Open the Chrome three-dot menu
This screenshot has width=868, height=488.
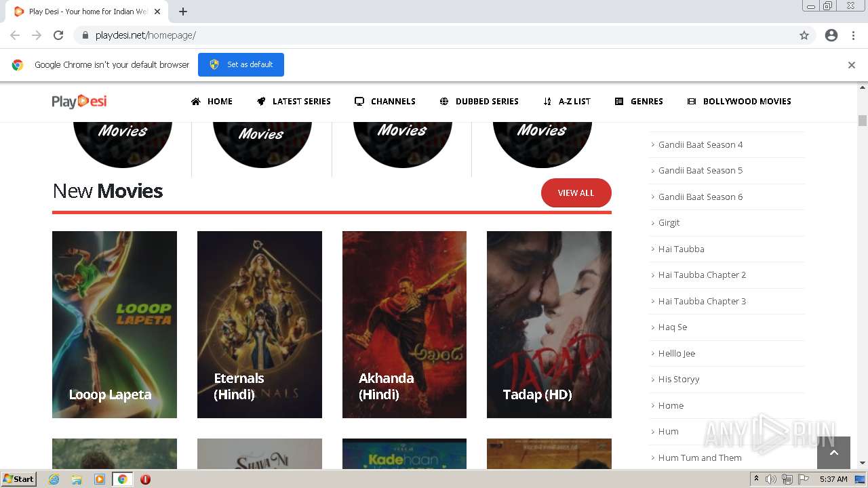pyautogui.click(x=853, y=35)
